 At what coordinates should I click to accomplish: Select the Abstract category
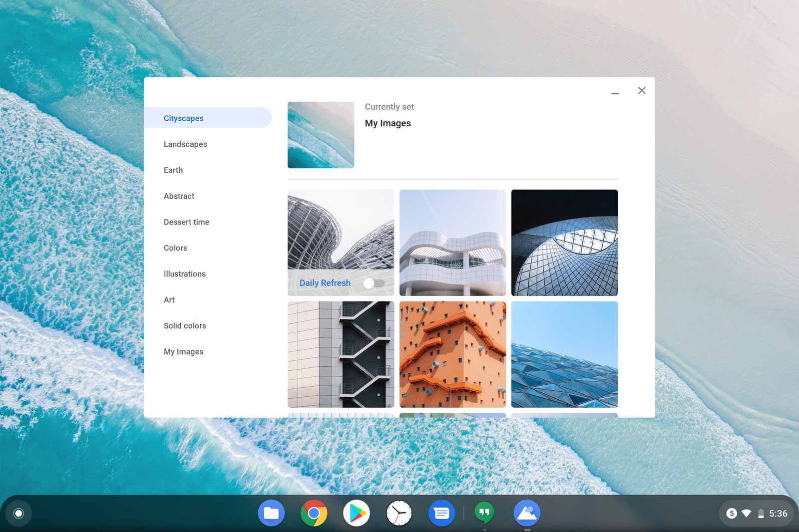coord(179,196)
